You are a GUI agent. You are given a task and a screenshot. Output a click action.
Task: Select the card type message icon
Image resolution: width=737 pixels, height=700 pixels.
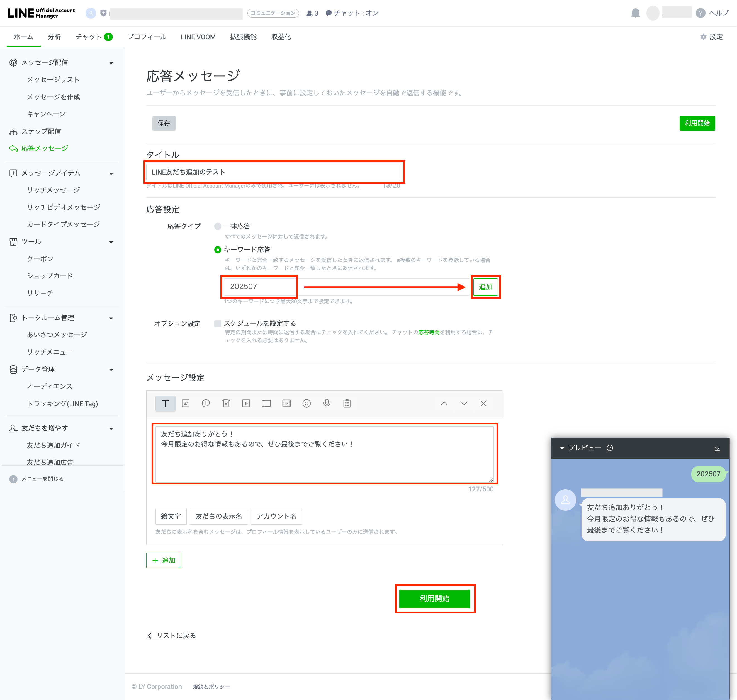point(226,403)
